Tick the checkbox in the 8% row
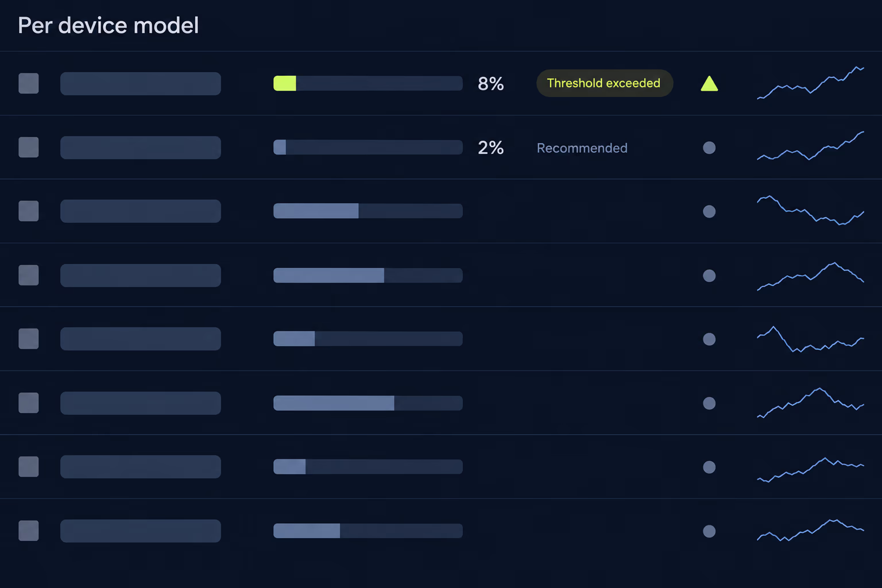 point(29,83)
